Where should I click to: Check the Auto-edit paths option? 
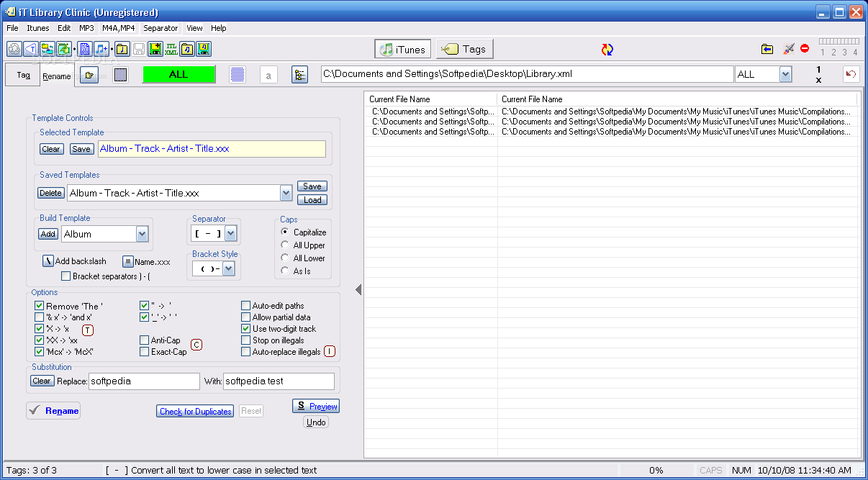click(x=245, y=306)
